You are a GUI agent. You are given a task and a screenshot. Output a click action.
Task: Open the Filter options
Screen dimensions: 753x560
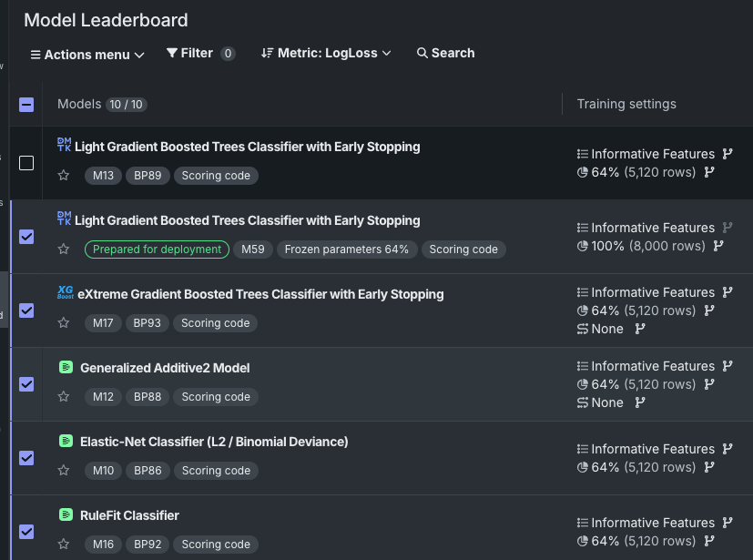(x=200, y=54)
